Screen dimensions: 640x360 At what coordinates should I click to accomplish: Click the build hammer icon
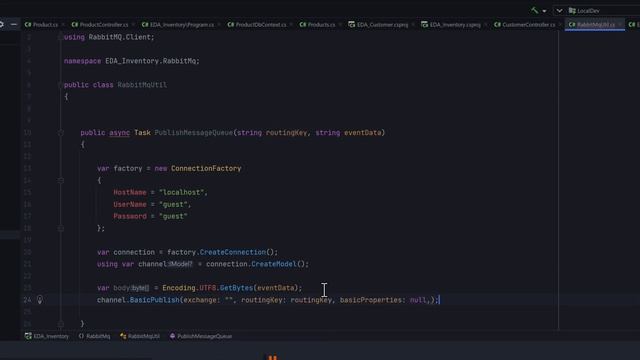click(534, 10)
